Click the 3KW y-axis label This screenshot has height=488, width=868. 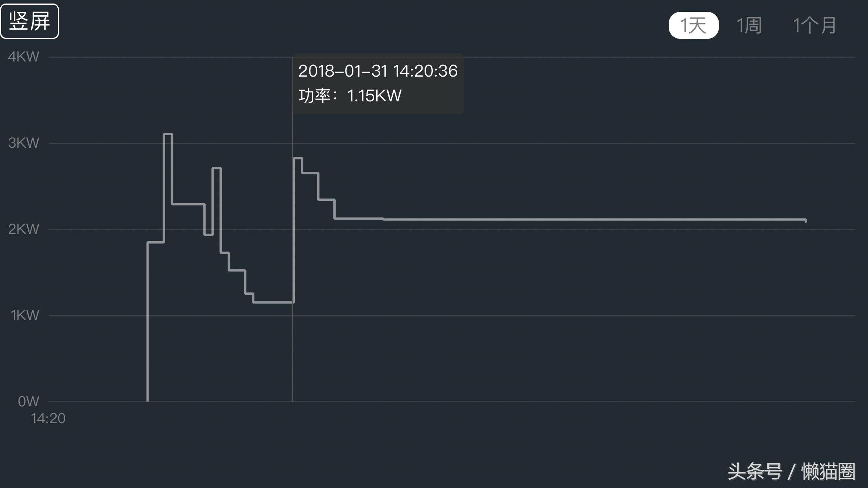(24, 143)
